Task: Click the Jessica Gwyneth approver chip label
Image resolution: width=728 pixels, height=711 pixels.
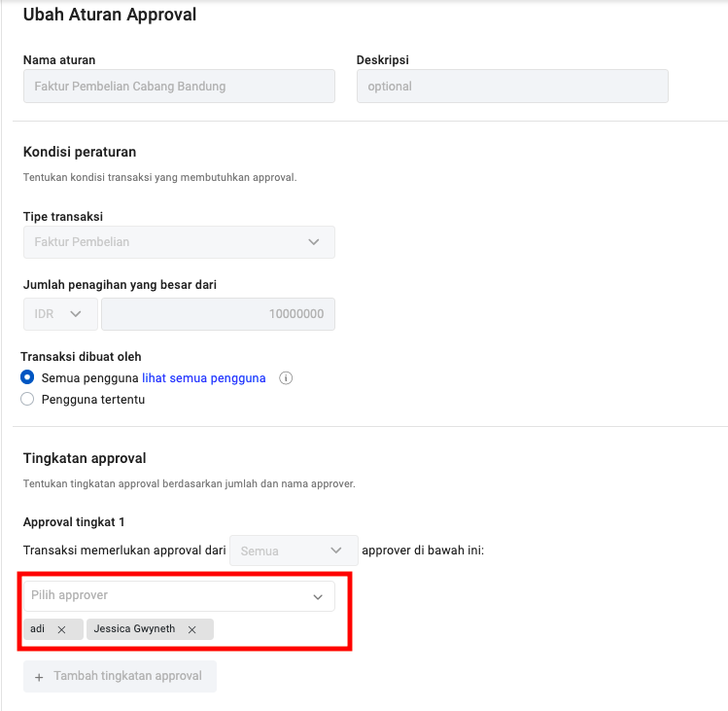Action: click(x=135, y=629)
